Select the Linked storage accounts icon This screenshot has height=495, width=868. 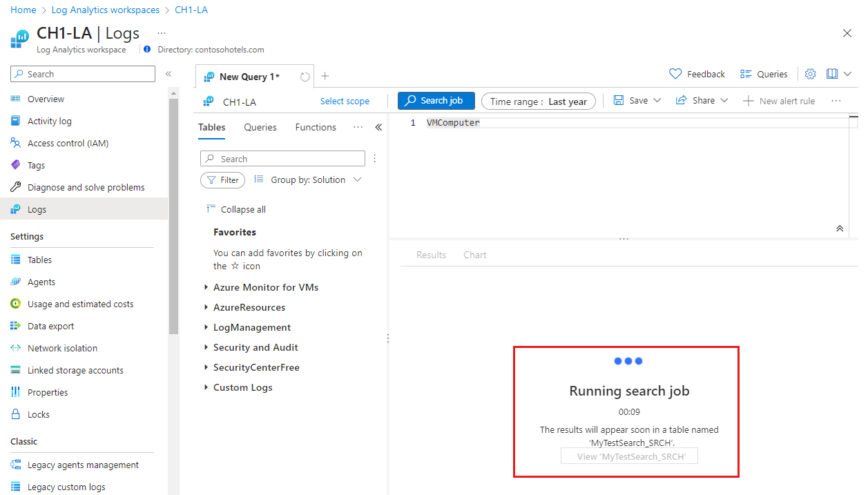[x=15, y=370]
